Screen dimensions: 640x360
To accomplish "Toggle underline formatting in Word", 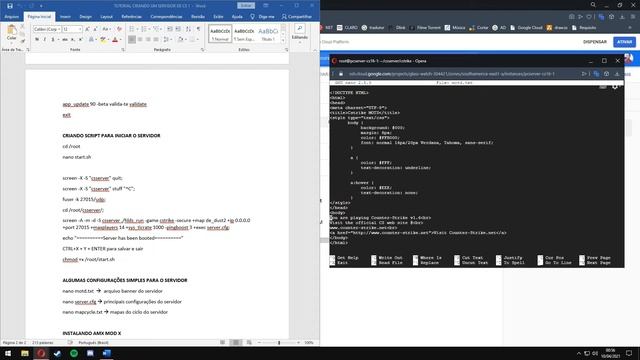I will (53, 40).
